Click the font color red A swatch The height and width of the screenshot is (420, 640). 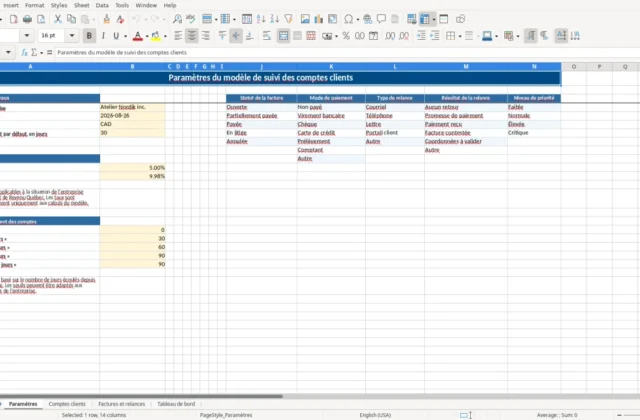point(138,36)
